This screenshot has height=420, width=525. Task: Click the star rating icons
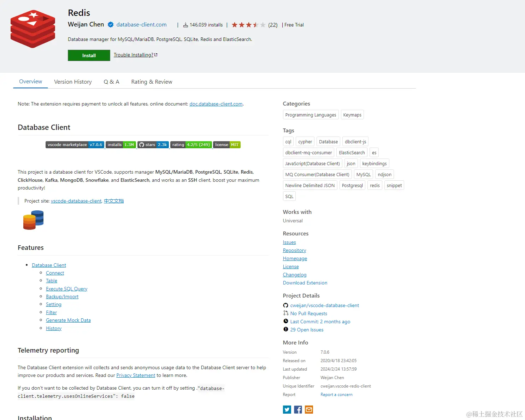point(248,25)
